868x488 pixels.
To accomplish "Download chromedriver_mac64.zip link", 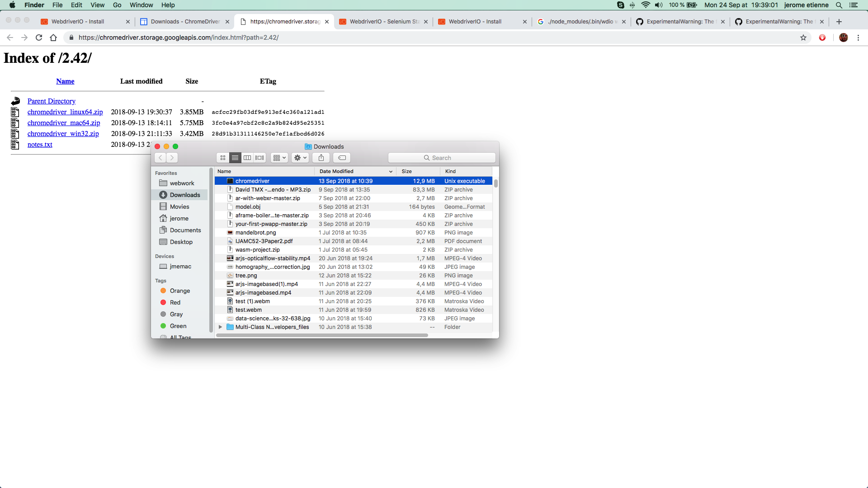I will (x=64, y=123).
